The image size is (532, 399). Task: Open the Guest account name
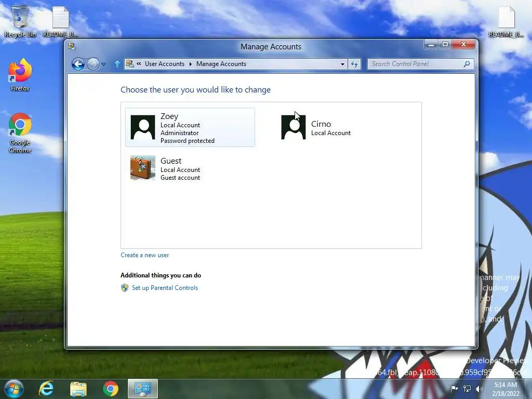tap(171, 161)
